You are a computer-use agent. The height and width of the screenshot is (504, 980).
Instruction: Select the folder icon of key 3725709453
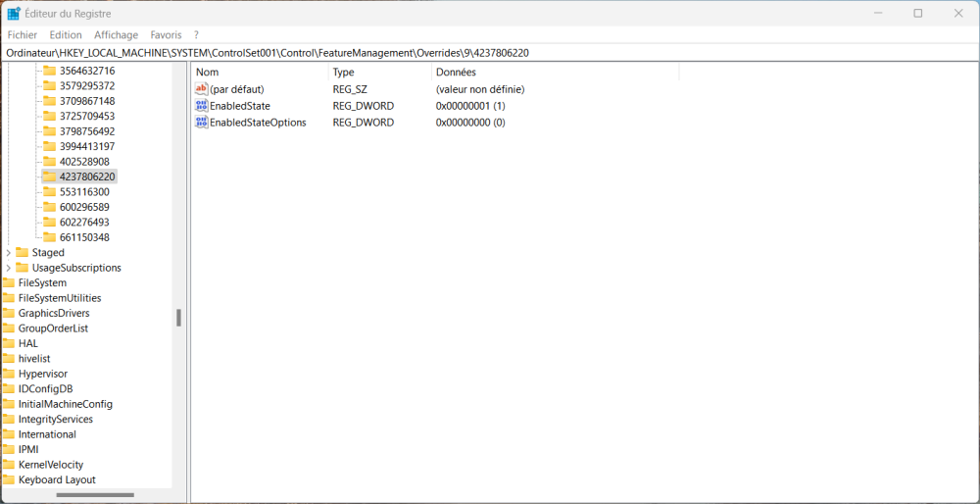coord(49,117)
